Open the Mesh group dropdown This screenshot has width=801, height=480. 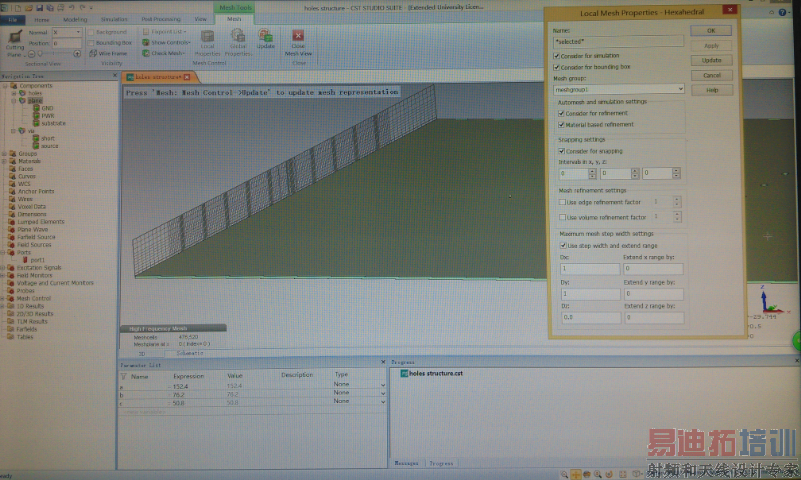point(680,89)
